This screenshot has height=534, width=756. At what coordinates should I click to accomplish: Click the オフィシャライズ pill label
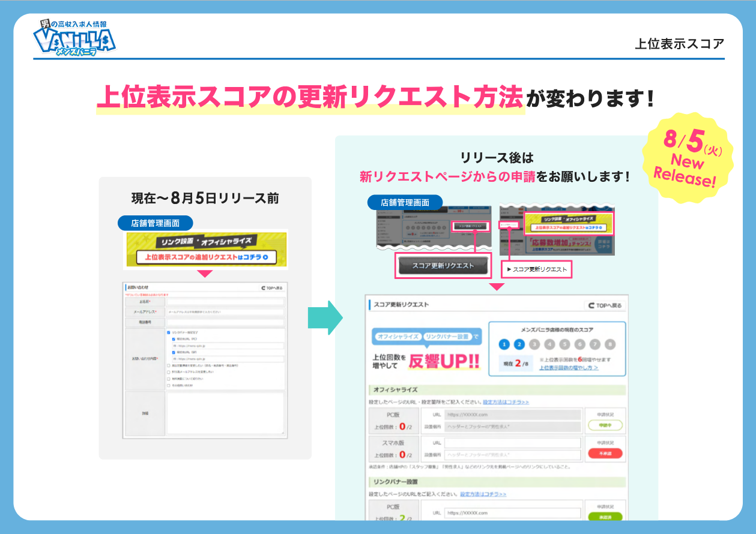click(396, 337)
